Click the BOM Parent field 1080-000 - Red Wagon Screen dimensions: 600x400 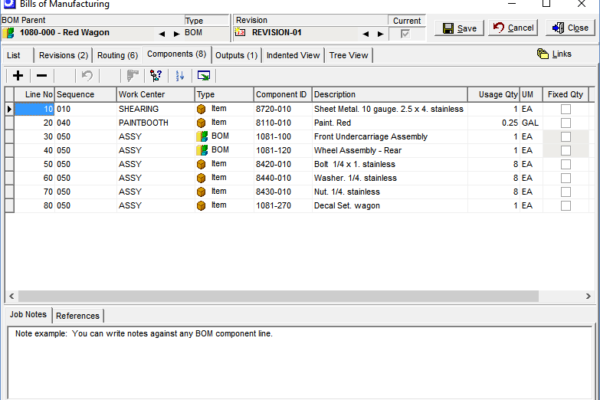point(78,33)
